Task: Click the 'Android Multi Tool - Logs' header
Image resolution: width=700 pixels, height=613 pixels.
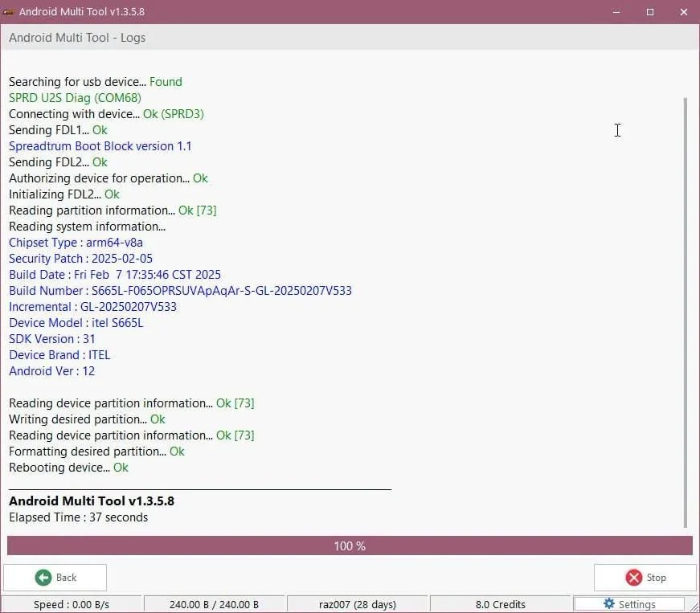Action: click(77, 38)
